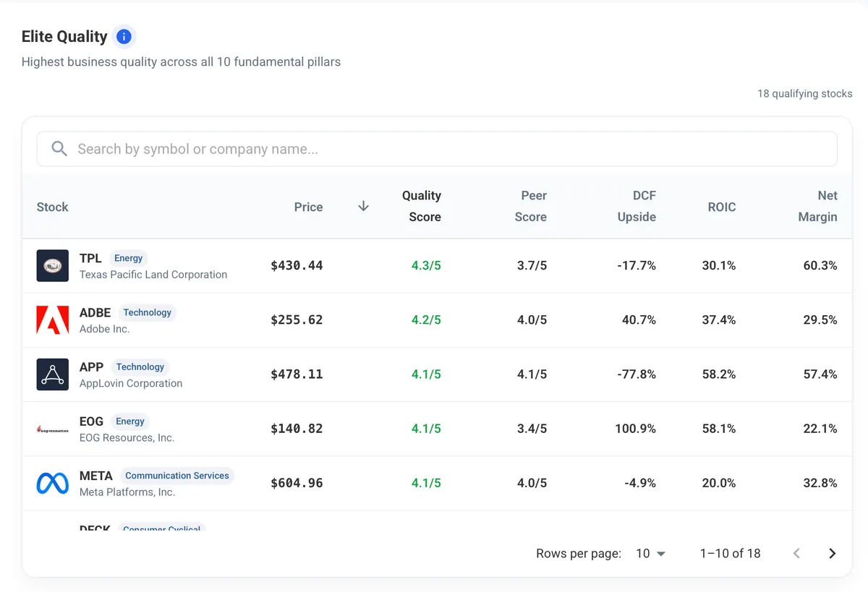Click the Adobe logo icon
The width and height of the screenshot is (868, 592).
[x=53, y=320]
